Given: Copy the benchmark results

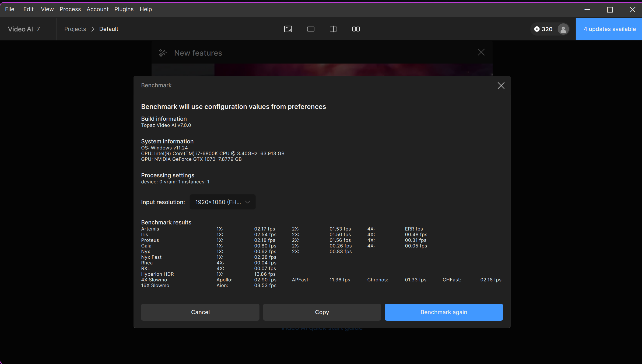Looking at the screenshot, I should [322, 312].
